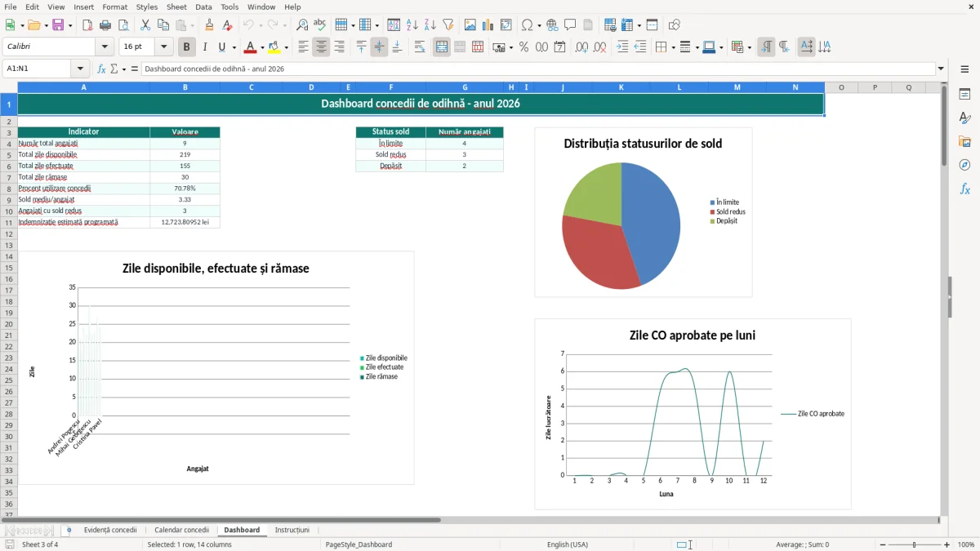
Task: Activate the Clone Formatting paintbrush
Action: click(x=210, y=25)
